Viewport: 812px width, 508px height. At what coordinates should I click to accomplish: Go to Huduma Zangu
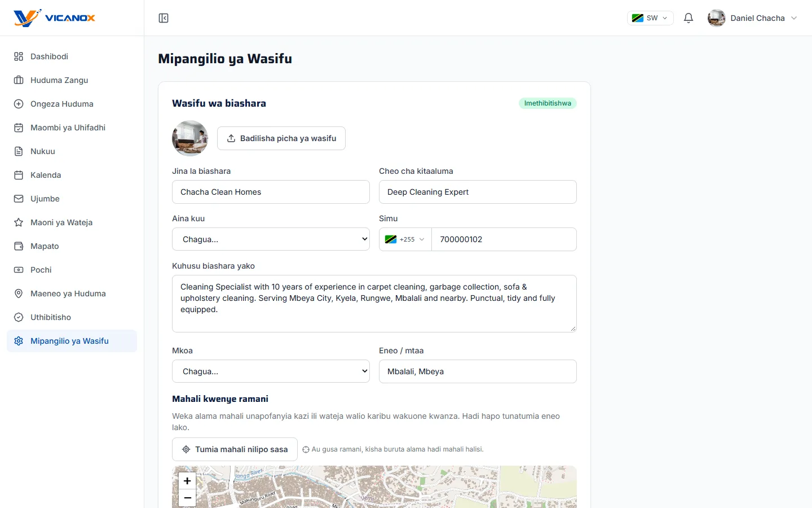pos(72,80)
